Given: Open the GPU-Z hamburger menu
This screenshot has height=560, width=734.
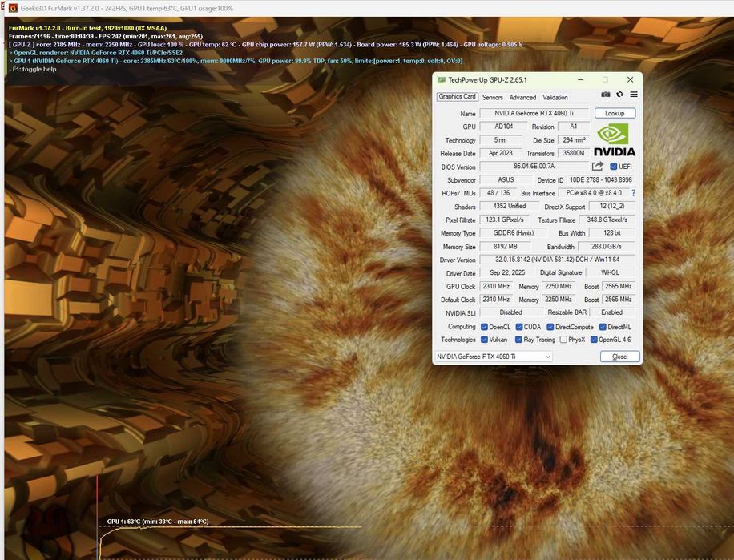Looking at the screenshot, I should 634,95.
